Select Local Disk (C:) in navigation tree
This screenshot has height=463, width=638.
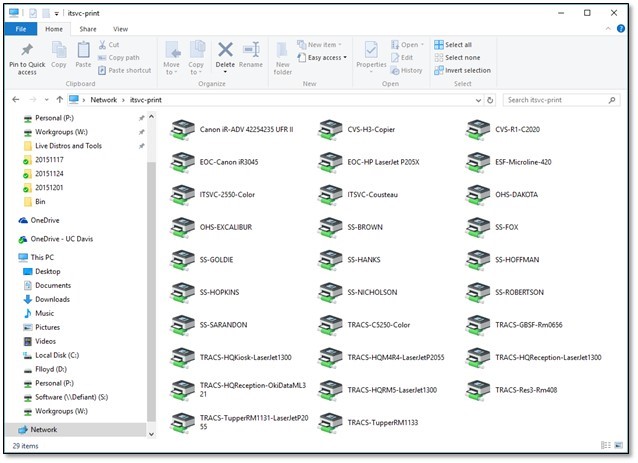[x=57, y=354]
